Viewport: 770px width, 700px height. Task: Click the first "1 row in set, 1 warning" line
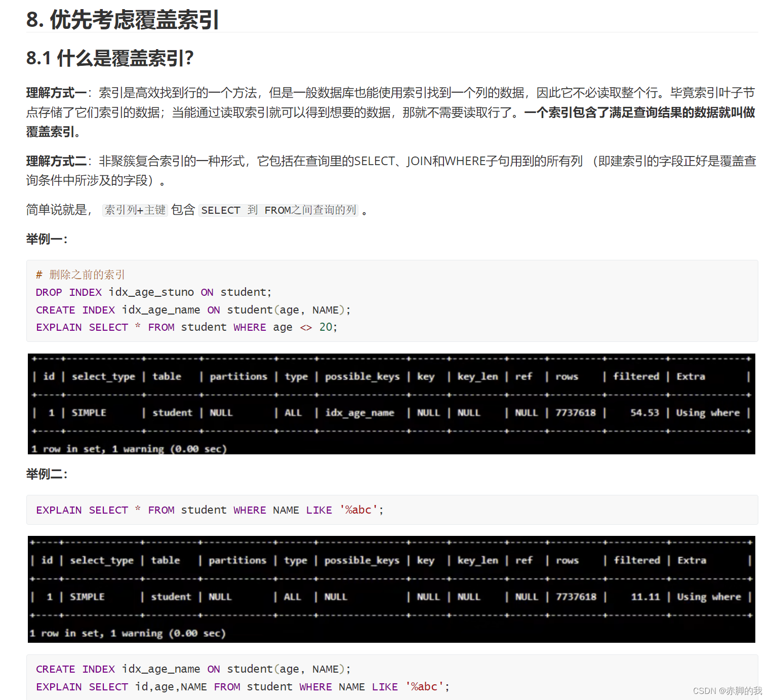tap(129, 449)
